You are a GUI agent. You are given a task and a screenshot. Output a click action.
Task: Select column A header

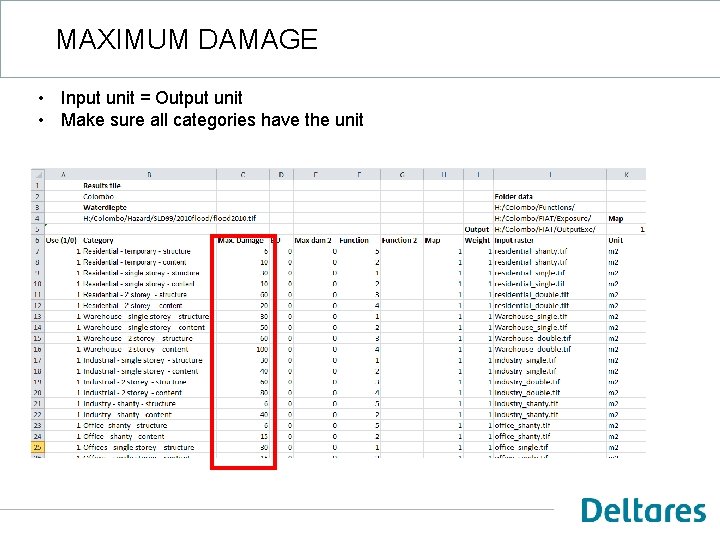point(63,174)
